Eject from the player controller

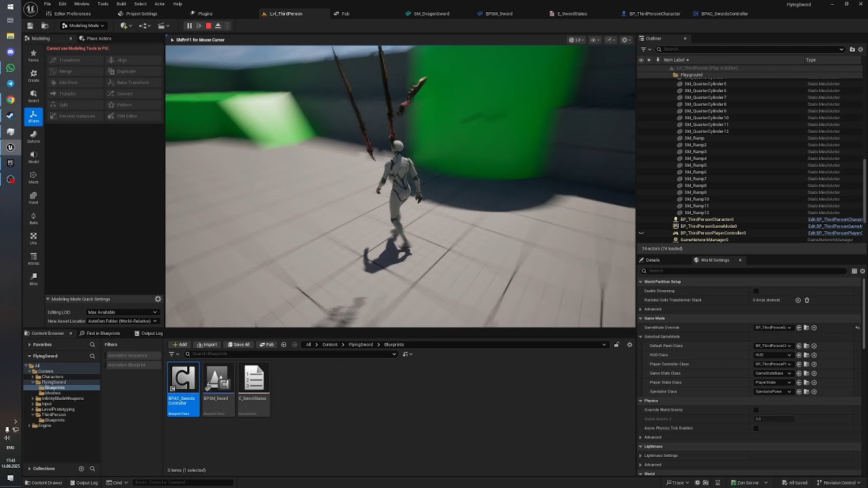point(218,26)
